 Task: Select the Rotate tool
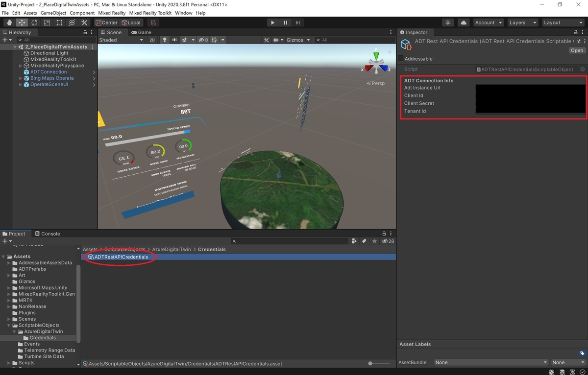click(x=34, y=23)
